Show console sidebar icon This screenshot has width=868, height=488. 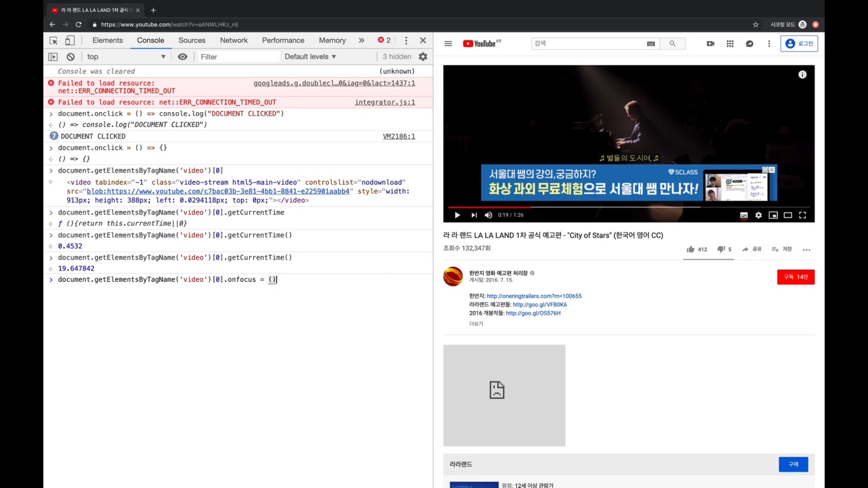53,57
